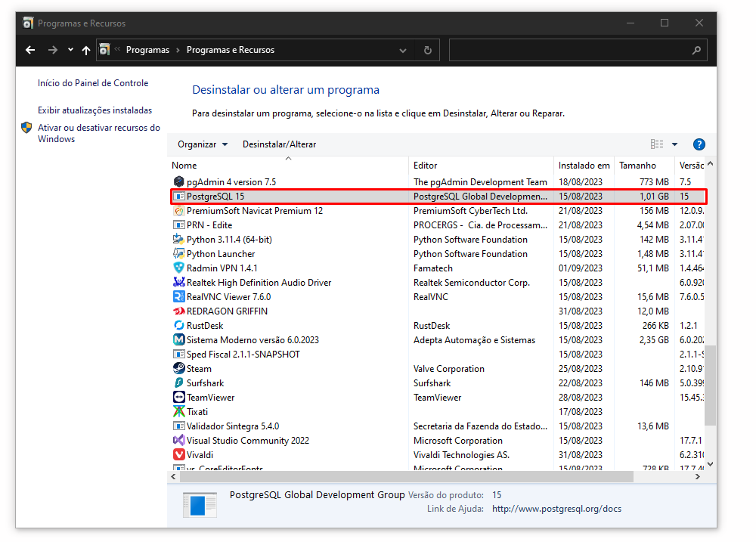Viewport: 756px width, 542px height.
Task: Click the Programas breadcrumb in address bar
Action: coord(147,51)
